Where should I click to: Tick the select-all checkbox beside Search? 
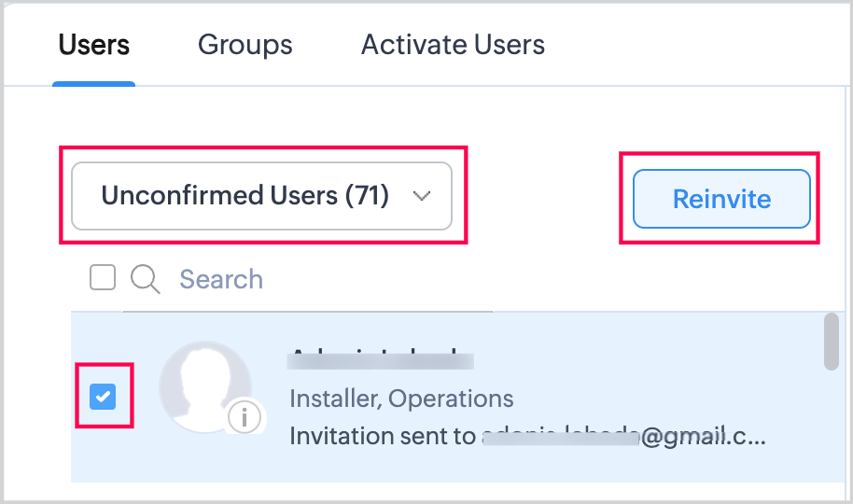(103, 277)
